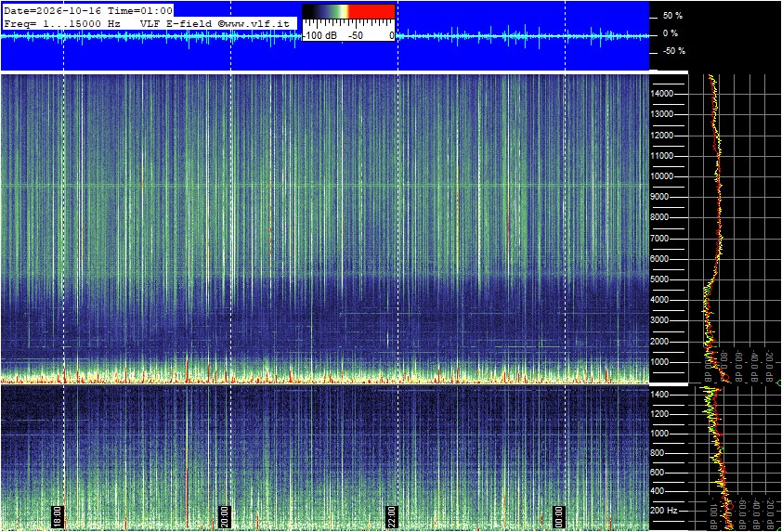The height and width of the screenshot is (532, 782).
Task: Select the 50 % waveform amplitude label
Action: (x=672, y=16)
